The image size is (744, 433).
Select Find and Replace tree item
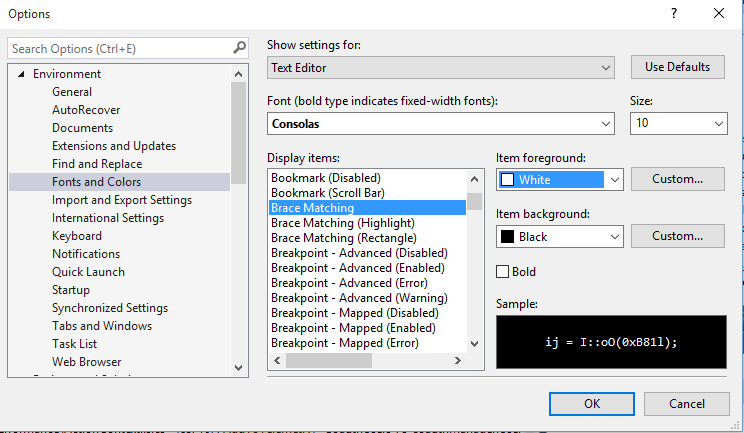[x=97, y=164]
